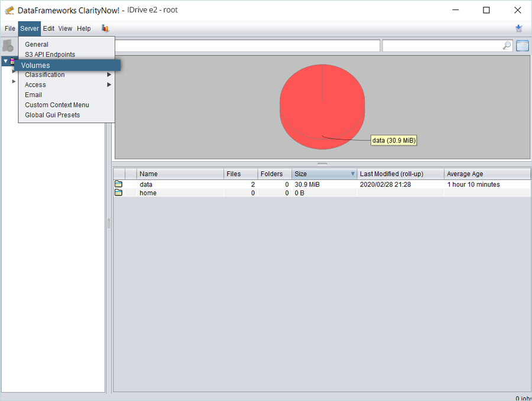532x401 pixels.
Task: Sort by the Size column header
Action: click(324, 174)
